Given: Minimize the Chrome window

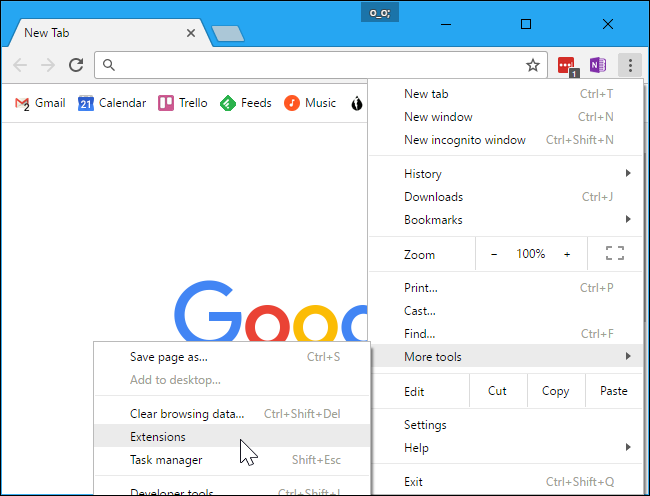Looking at the screenshot, I should pos(446,24).
